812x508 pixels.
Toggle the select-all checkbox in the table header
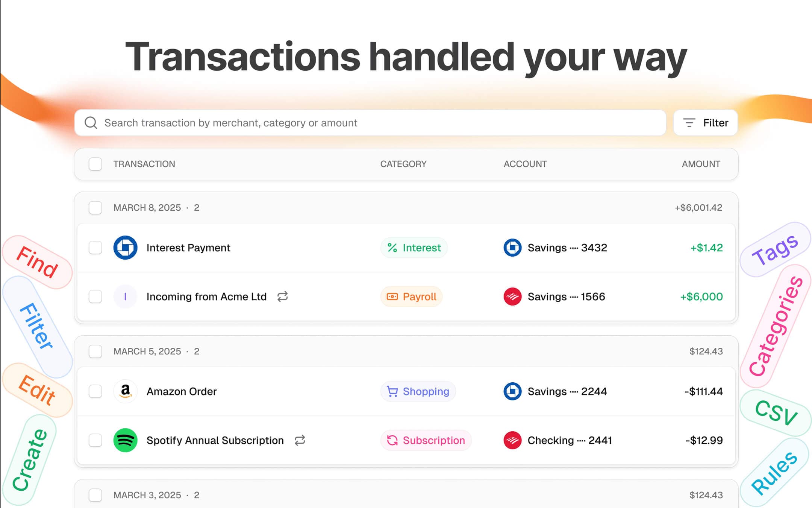pyautogui.click(x=95, y=164)
